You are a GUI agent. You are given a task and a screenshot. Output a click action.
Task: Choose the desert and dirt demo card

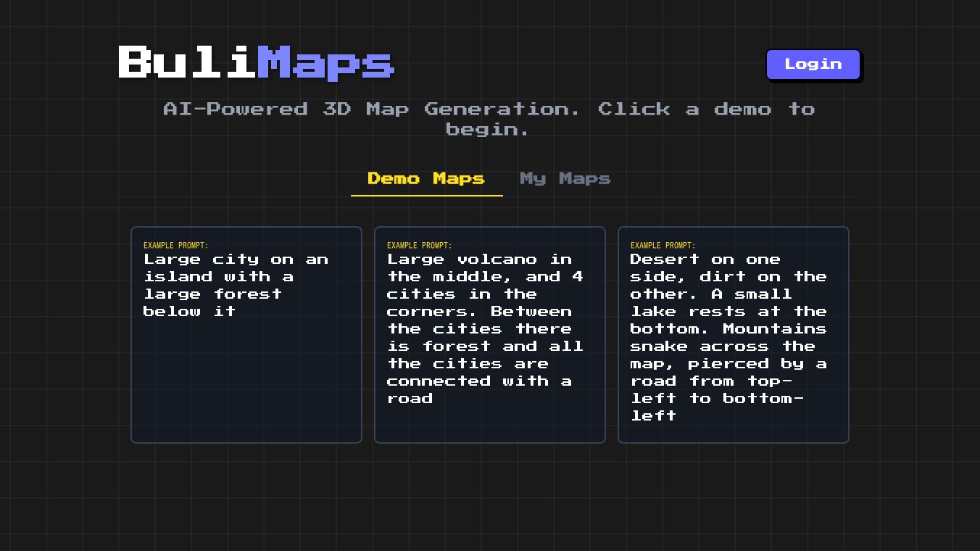click(x=734, y=335)
